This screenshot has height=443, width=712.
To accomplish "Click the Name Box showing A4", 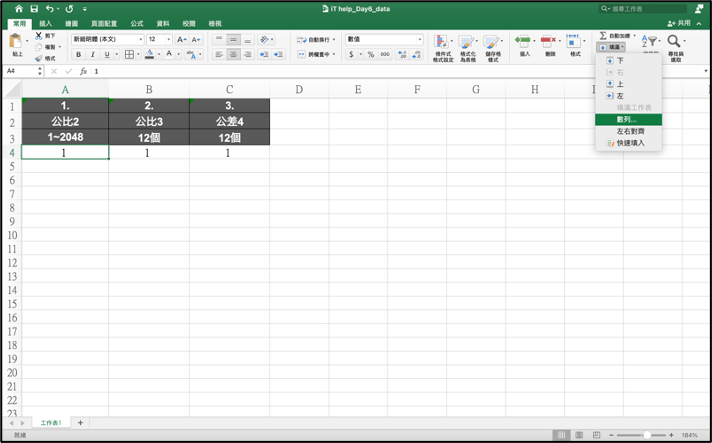I will point(22,71).
